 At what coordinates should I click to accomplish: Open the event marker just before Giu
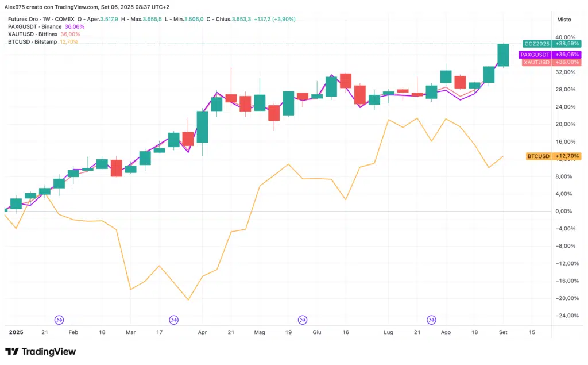point(303,320)
